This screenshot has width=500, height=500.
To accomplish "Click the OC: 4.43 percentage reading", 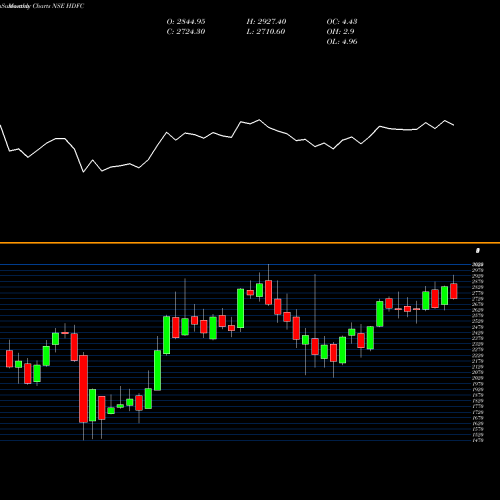I will point(342,22).
